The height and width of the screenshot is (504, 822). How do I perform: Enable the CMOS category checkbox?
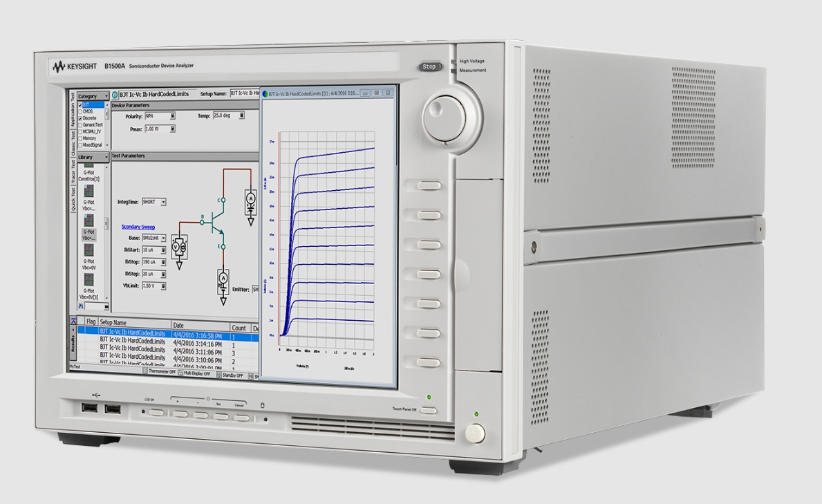tap(80, 111)
